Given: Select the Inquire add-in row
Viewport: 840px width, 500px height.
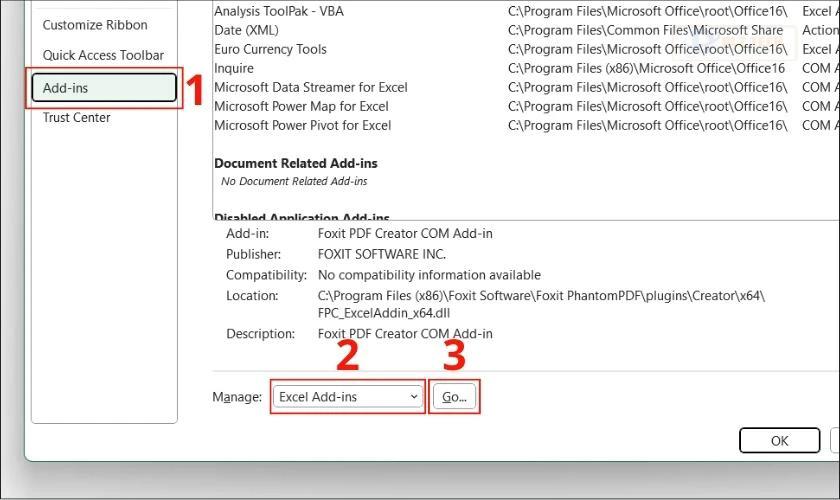Looking at the screenshot, I should tap(526, 68).
